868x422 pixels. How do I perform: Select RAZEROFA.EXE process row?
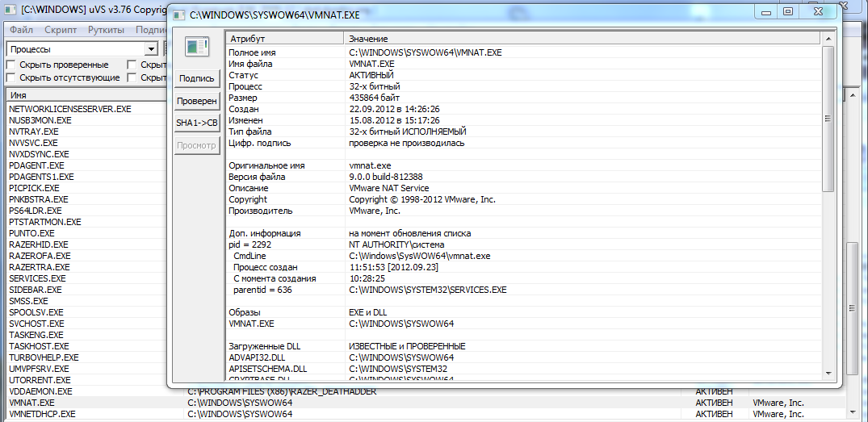click(40, 256)
